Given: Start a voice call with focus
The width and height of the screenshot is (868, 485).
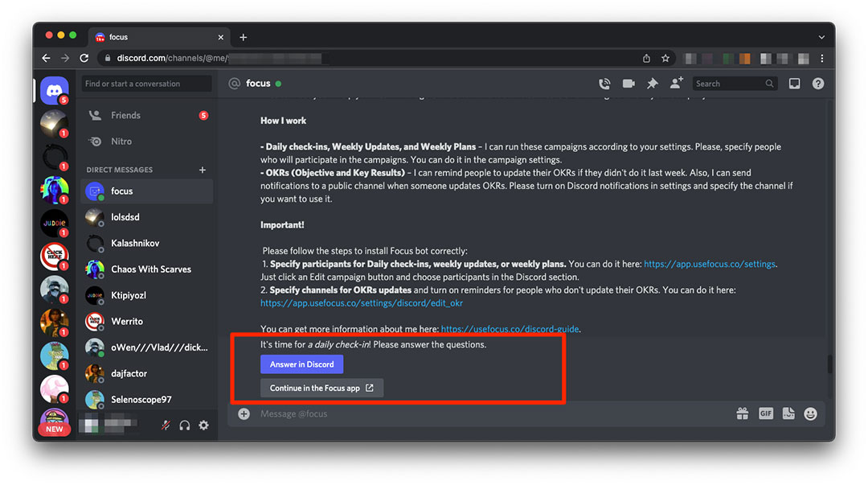Looking at the screenshot, I should [x=604, y=84].
